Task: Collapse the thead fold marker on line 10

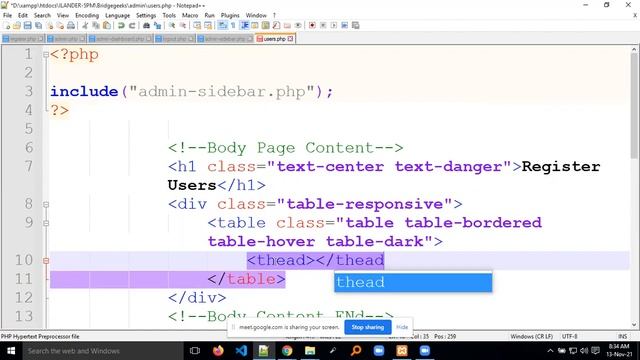Action: [x=46, y=260]
